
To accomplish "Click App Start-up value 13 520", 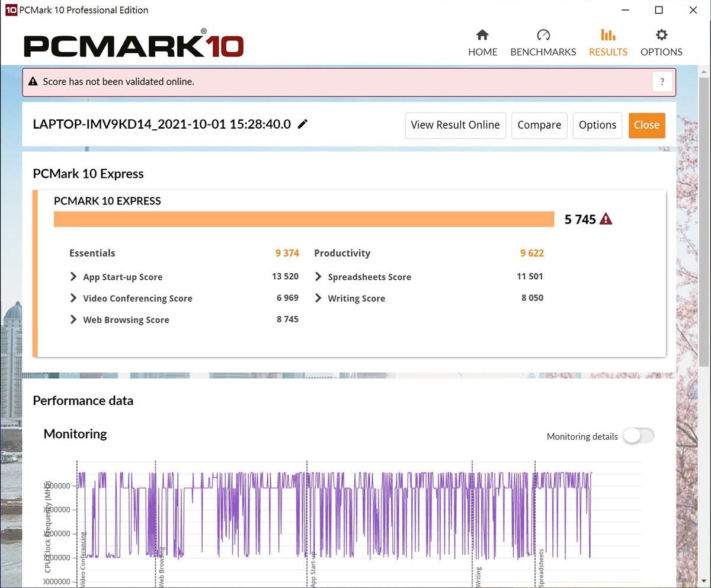I will 285,276.
